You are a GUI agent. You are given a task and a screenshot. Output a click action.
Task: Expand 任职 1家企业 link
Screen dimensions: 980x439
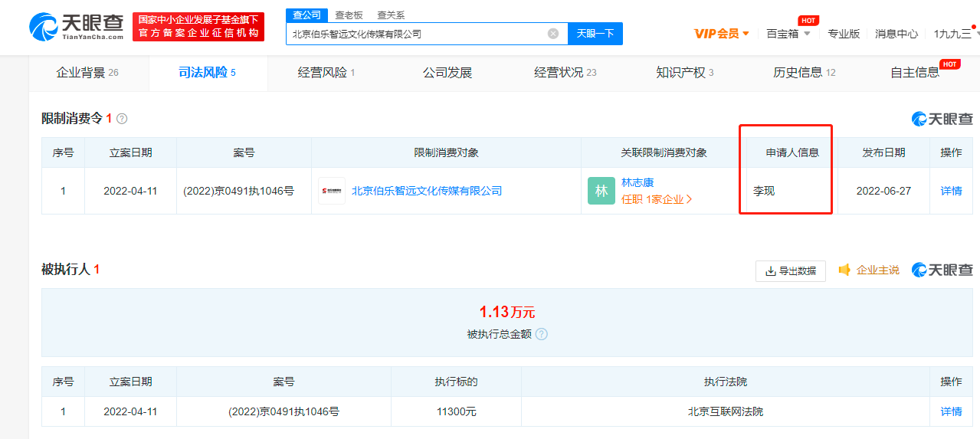coord(657,199)
